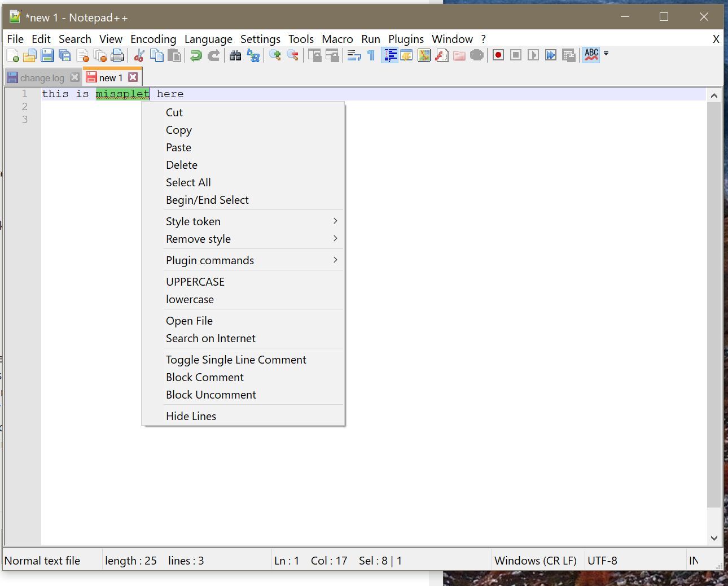Click the Save All toolbar icon
728x586 pixels.
tap(65, 55)
